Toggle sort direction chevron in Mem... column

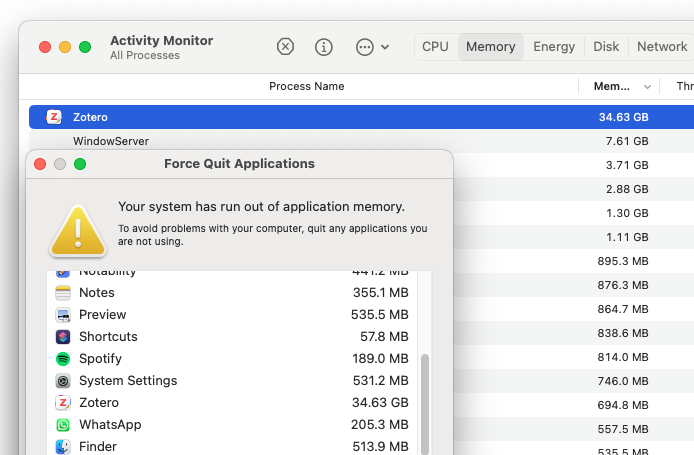647,87
